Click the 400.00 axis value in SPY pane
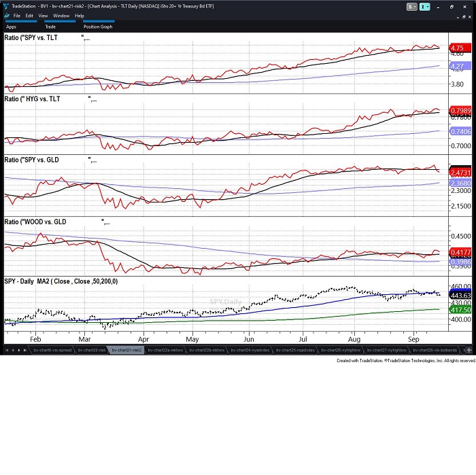The height and width of the screenshot is (475, 476). 461,319
